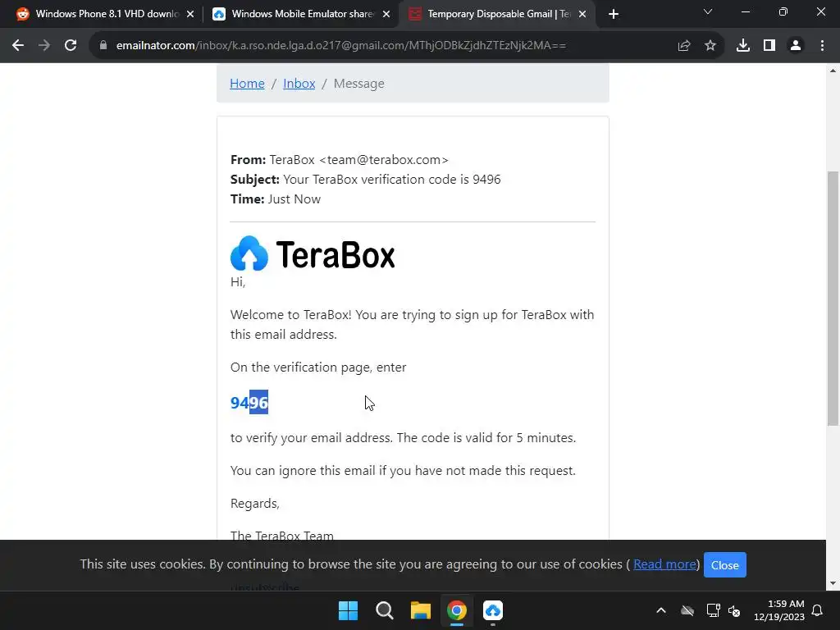Toggle Chrome side panel icon

[769, 46]
